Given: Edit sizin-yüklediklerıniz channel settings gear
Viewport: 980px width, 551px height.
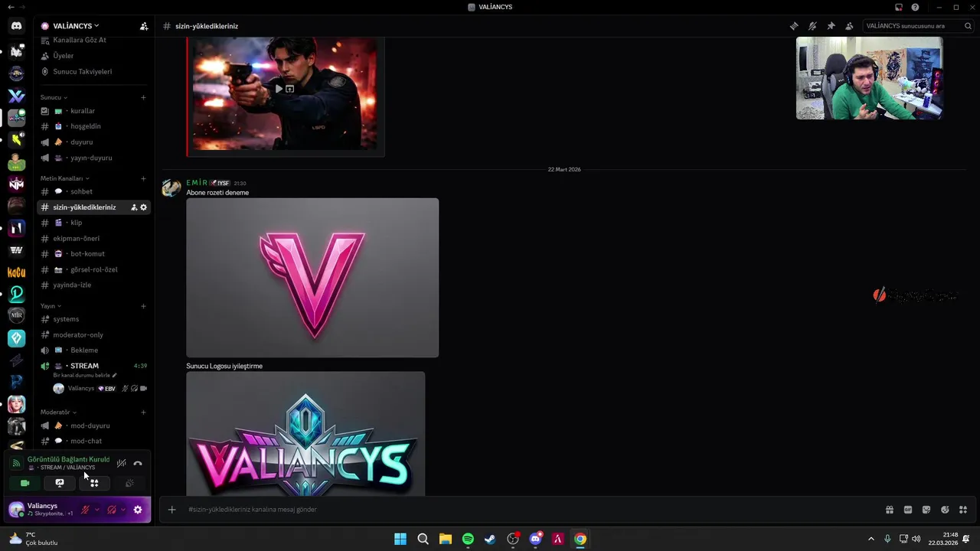Looking at the screenshot, I should pos(143,207).
